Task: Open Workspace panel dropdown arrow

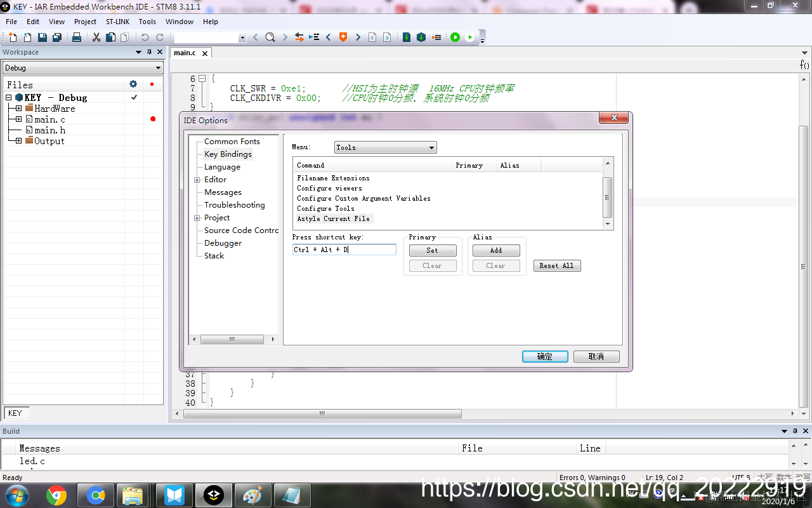Action: coord(139,52)
